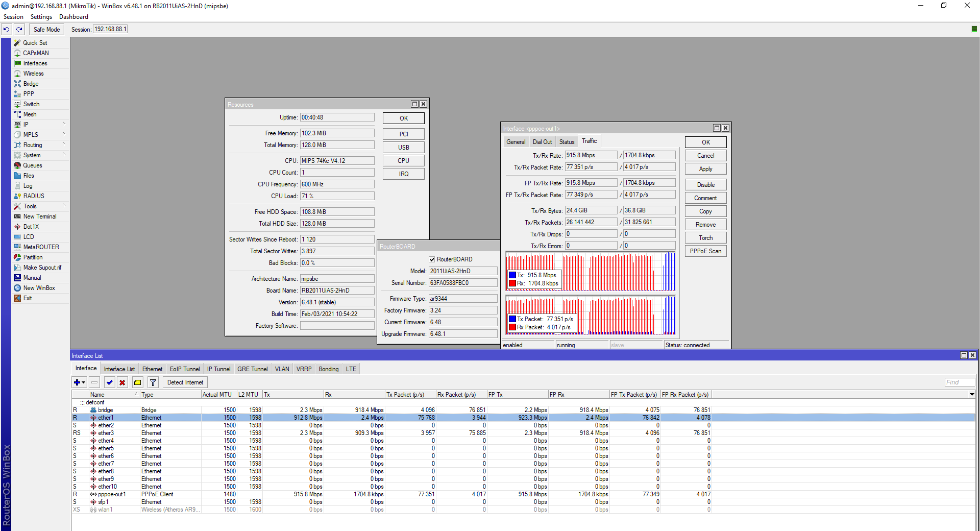Click the IRQ button in Resources
The width and height of the screenshot is (980, 531).
pyautogui.click(x=404, y=174)
